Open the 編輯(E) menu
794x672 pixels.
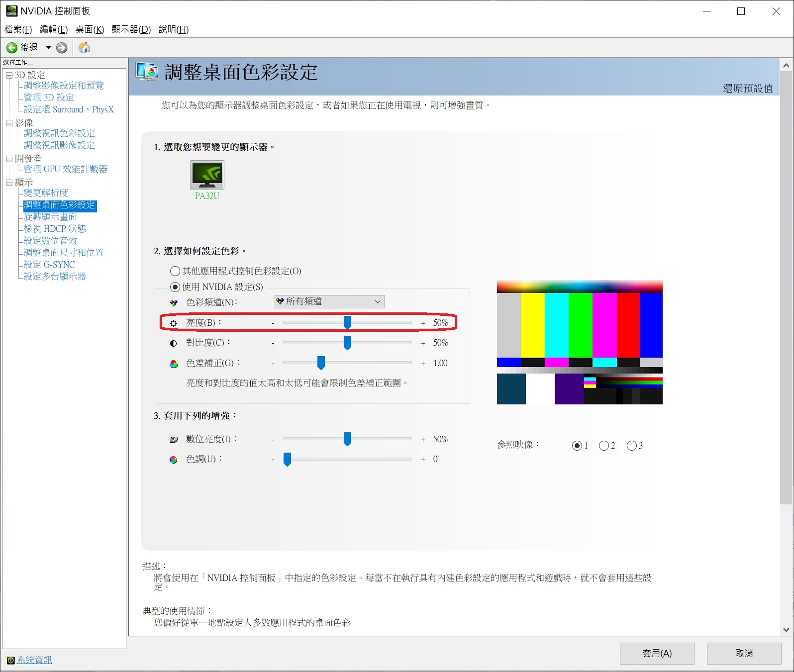coord(54,29)
